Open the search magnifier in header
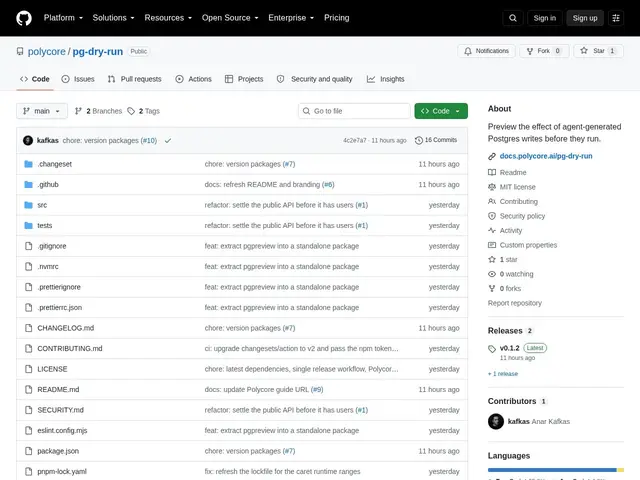The height and width of the screenshot is (480, 640). pyautogui.click(x=513, y=18)
